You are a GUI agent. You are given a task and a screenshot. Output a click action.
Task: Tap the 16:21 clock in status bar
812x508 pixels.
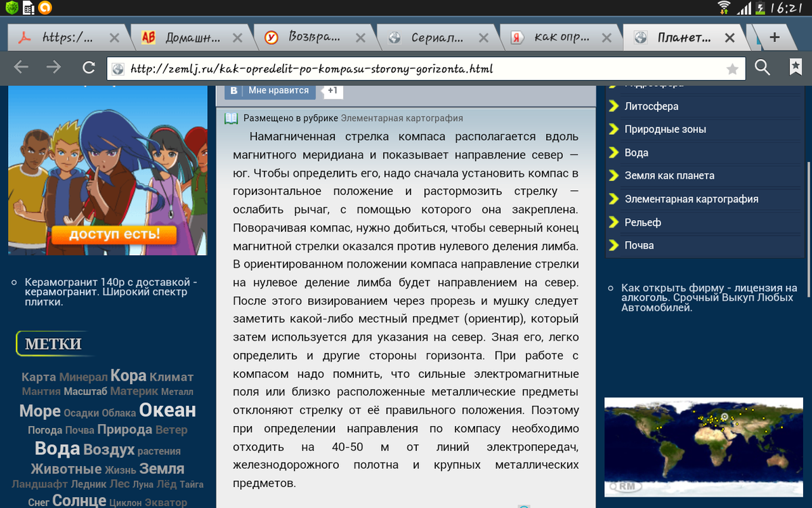coord(788,8)
